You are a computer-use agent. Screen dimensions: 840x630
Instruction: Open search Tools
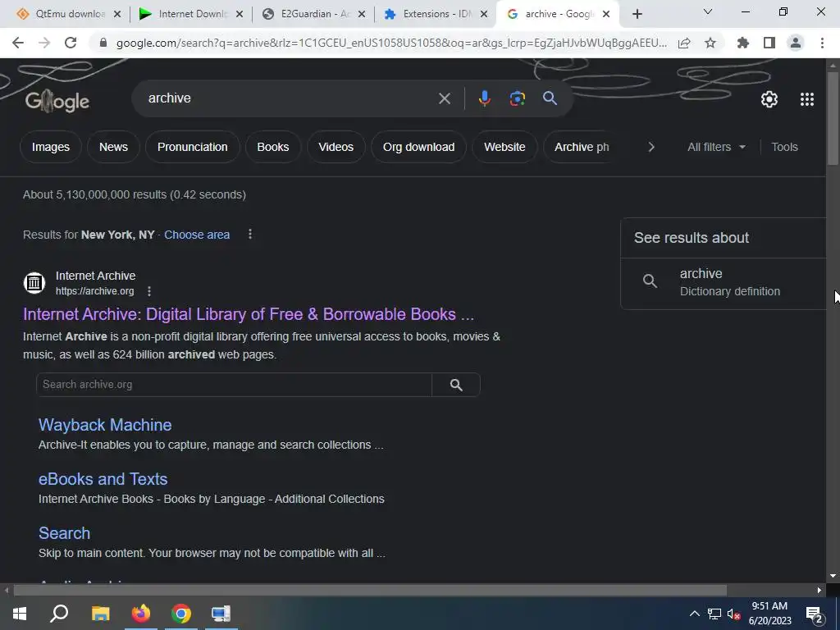[784, 147]
